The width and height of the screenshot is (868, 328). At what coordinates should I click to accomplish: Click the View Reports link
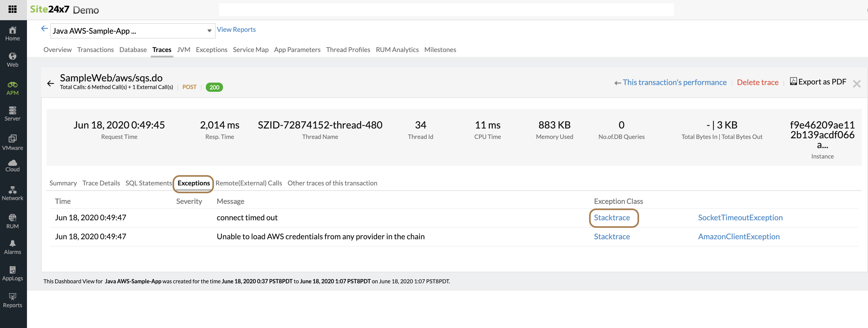tap(236, 29)
